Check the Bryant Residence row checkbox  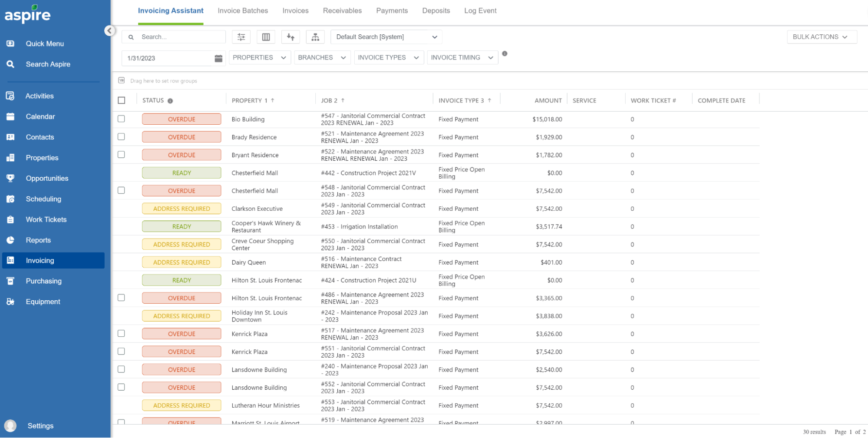coord(121,154)
